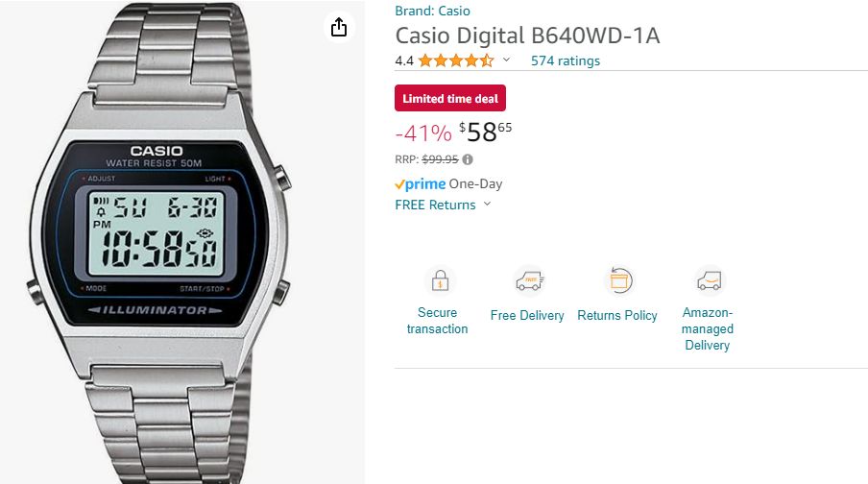Click the Secure transaction padlock icon
868x484 pixels.
[440, 280]
